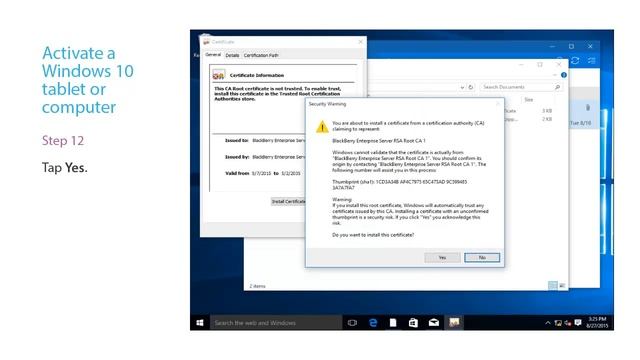Click the attachment paperclip in the Mail message
Viewport: 640px width, 360px height.
(588, 108)
